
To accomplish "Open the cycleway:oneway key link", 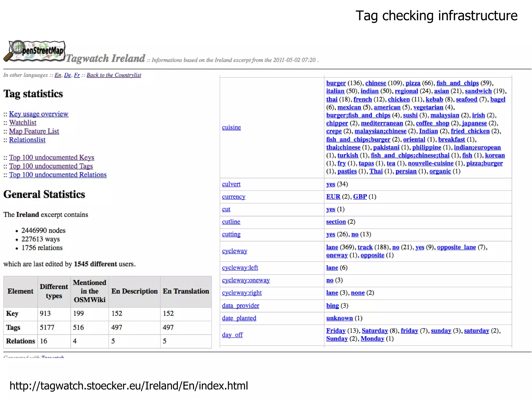I will click(246, 280).
